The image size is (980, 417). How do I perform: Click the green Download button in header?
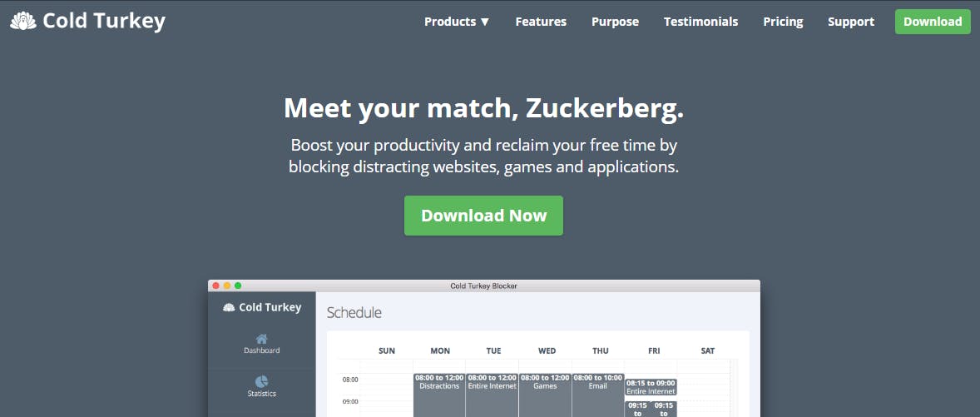point(933,22)
